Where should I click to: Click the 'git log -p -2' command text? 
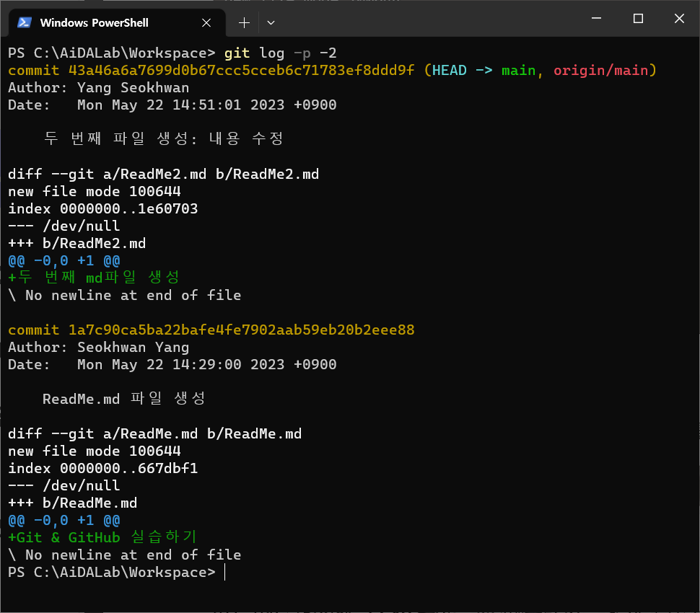(280, 53)
